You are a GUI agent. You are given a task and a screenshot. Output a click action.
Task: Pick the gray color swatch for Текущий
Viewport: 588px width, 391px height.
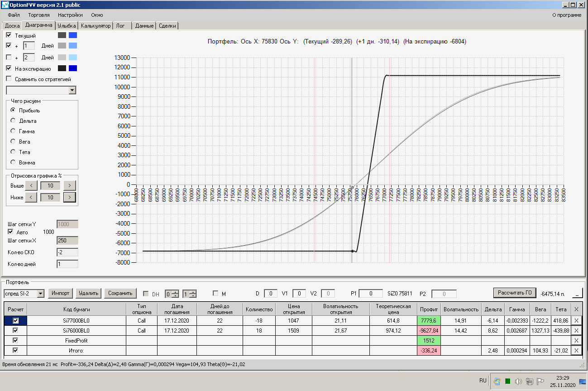click(62, 35)
